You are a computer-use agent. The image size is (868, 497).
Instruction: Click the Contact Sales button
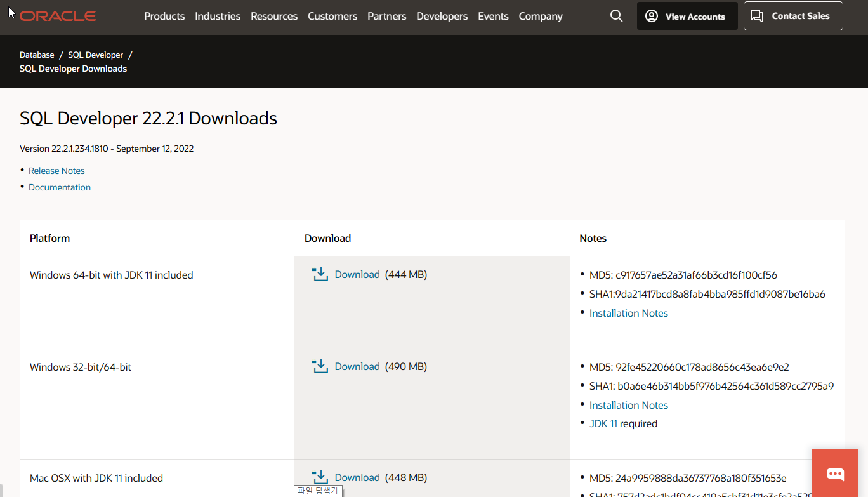(x=793, y=16)
